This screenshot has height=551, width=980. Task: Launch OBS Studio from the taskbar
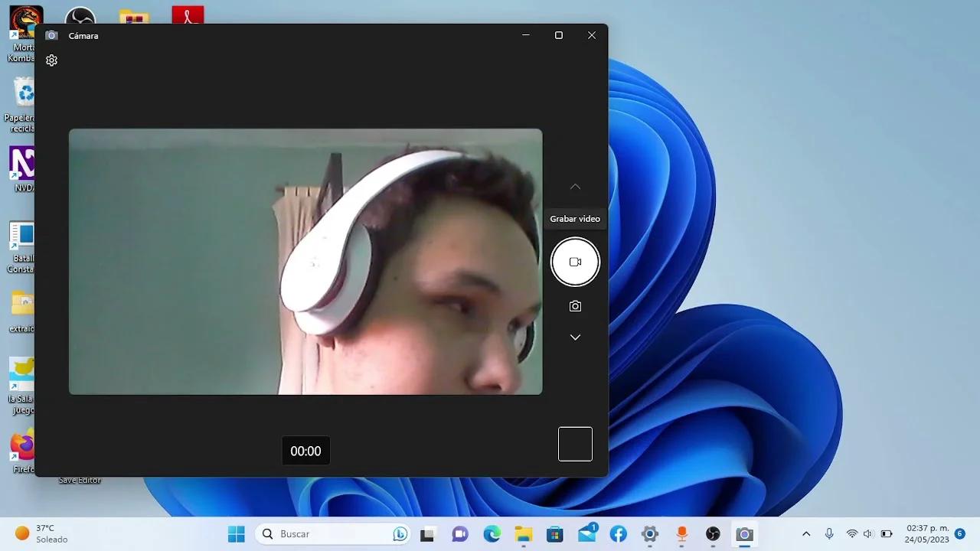click(x=712, y=533)
